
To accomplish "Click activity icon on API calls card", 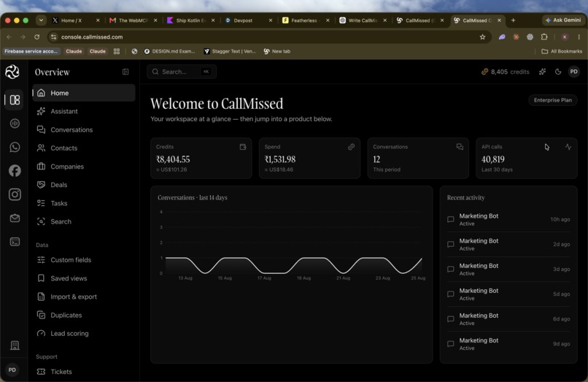I will pos(568,147).
